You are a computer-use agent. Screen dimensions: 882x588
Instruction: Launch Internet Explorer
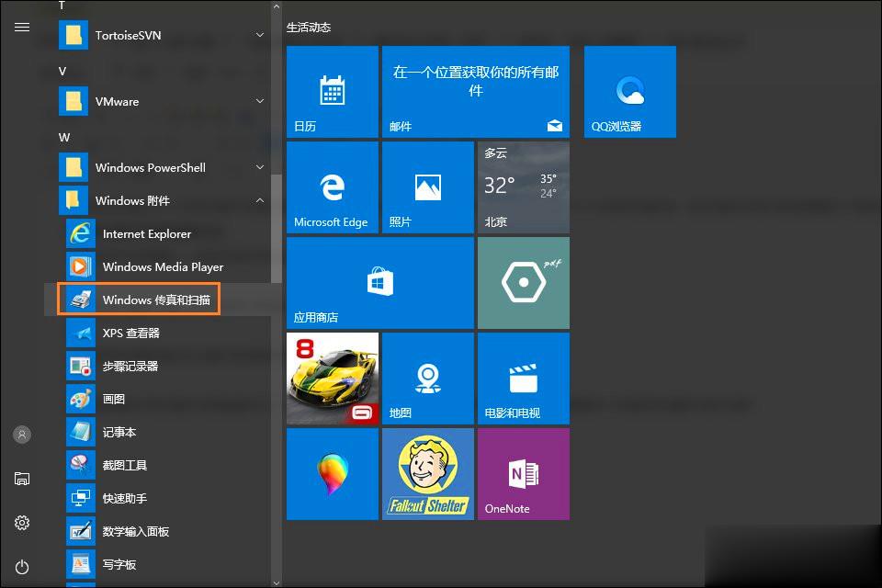(x=164, y=233)
